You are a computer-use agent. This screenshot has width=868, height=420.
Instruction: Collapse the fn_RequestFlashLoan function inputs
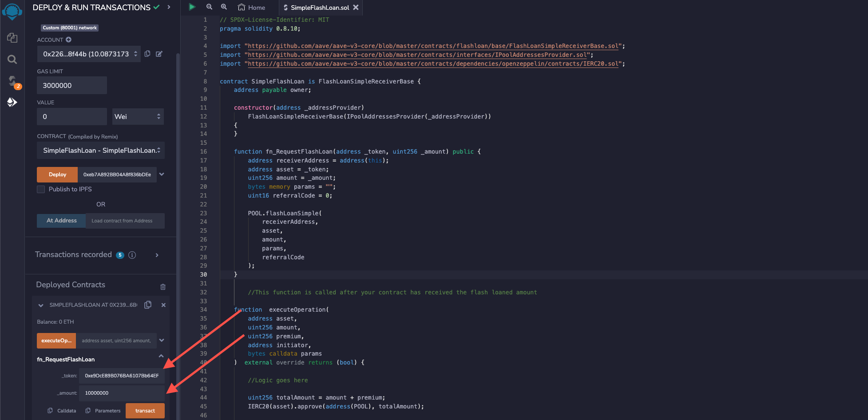click(161, 356)
